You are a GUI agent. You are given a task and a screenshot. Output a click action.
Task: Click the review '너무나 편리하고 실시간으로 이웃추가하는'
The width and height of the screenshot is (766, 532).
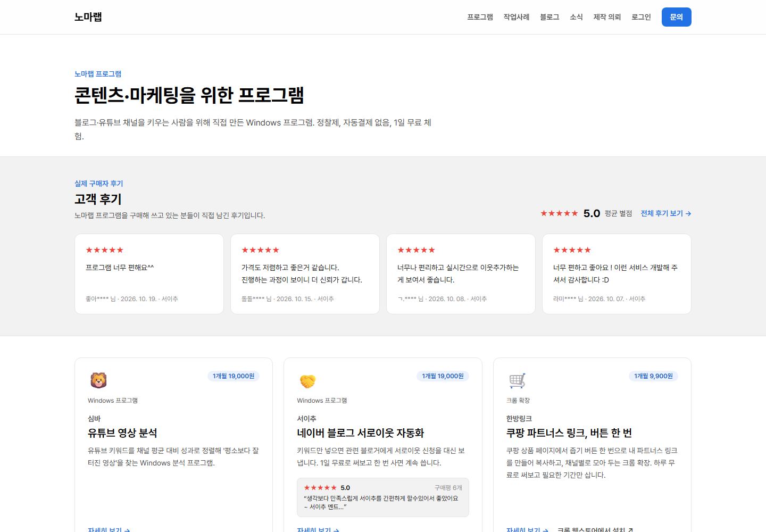[461, 274]
